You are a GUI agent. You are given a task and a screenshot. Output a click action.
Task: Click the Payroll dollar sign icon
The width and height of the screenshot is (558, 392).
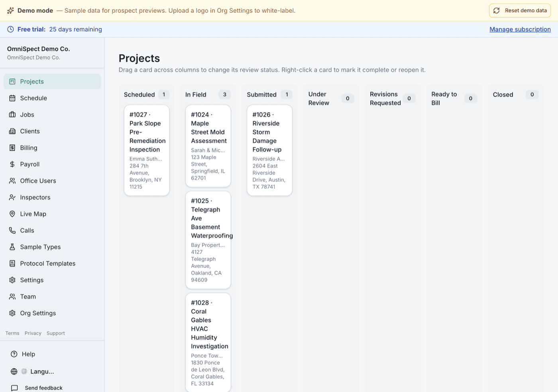click(12, 164)
